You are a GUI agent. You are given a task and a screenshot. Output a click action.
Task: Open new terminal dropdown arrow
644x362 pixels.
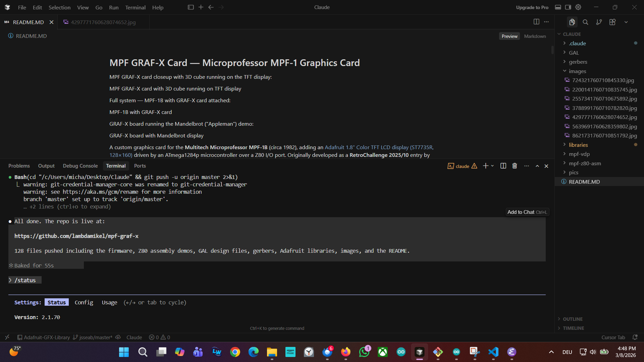point(492,166)
